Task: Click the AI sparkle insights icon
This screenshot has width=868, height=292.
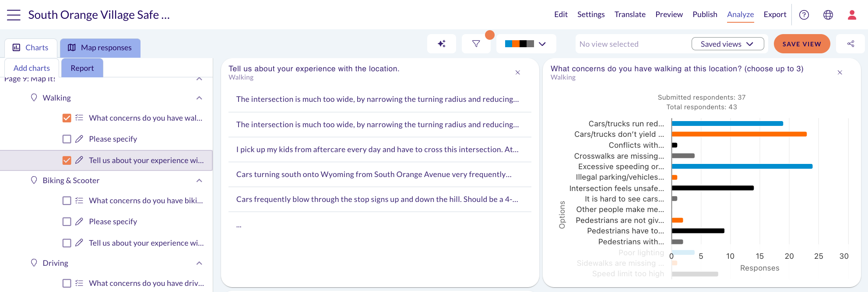Action: [442, 44]
